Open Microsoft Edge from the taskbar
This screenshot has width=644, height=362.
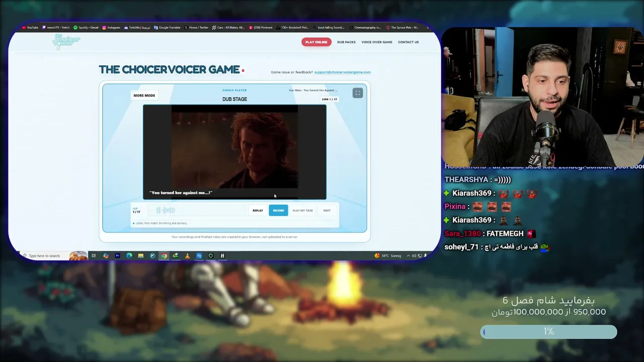[129, 255]
